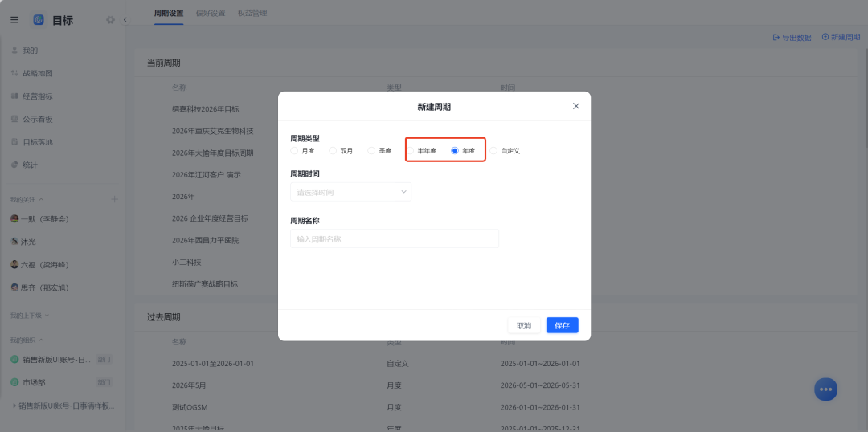Viewport: 868px width, 432px height.
Task: Click the 我的 person icon
Action: [14, 51]
